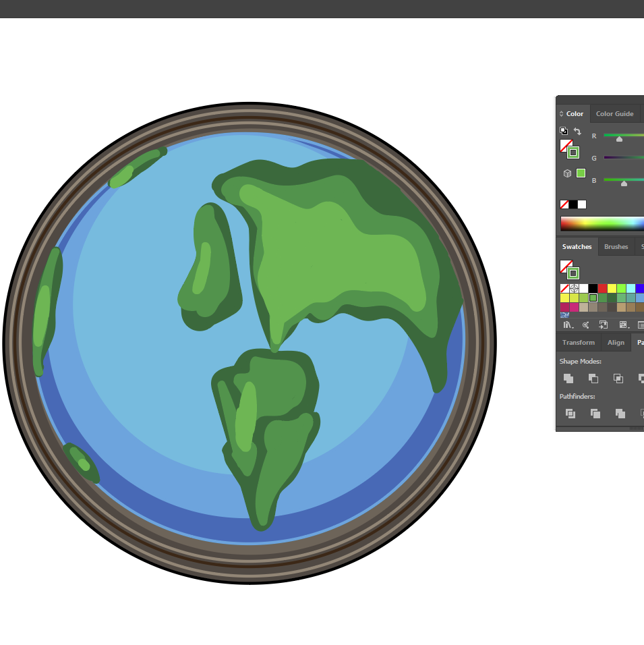Activate the Stroke box in the Color panel
The width and height of the screenshot is (644, 645).
coord(573,152)
